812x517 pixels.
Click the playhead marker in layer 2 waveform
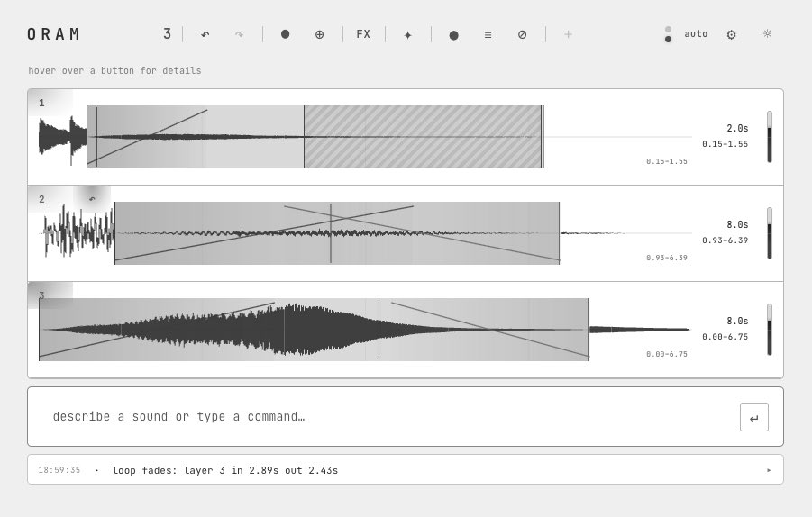pos(331,233)
